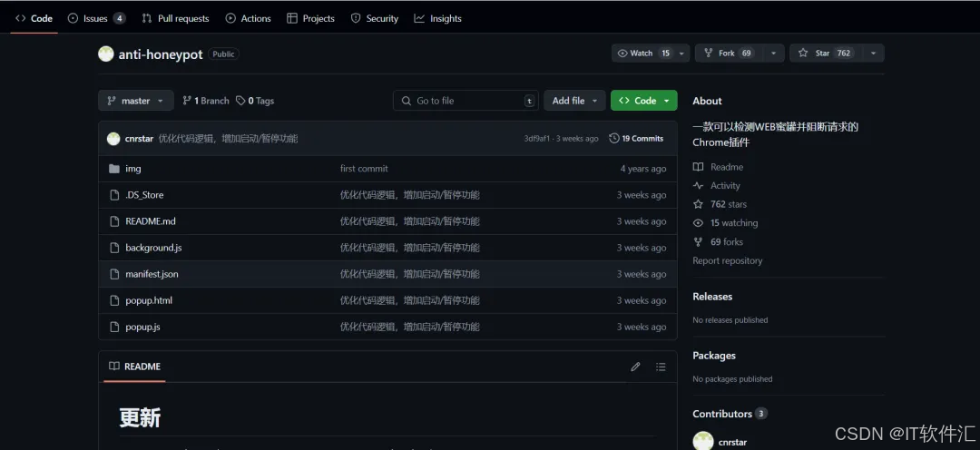Open the .DS_Store file
Screen dimensions: 980x450
[x=144, y=195]
